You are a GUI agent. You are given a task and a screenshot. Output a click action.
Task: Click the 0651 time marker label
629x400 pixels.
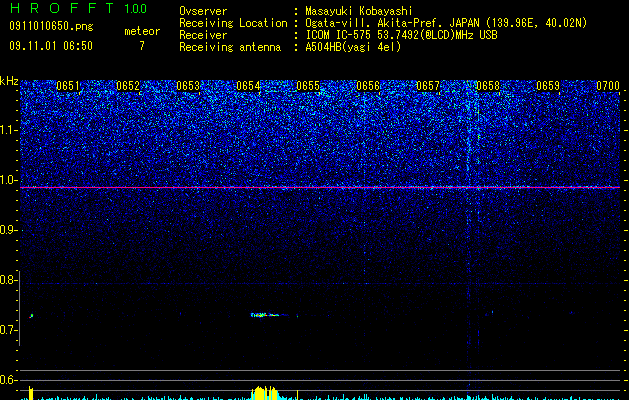pos(68,86)
